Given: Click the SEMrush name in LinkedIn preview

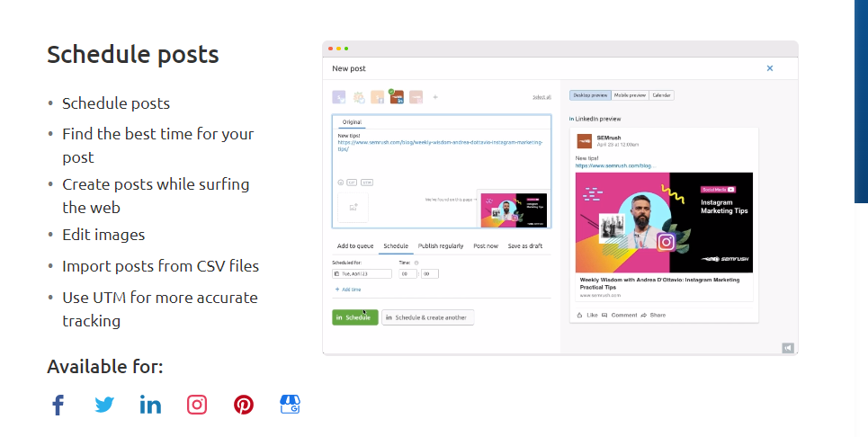Looking at the screenshot, I should pyautogui.click(x=609, y=138).
